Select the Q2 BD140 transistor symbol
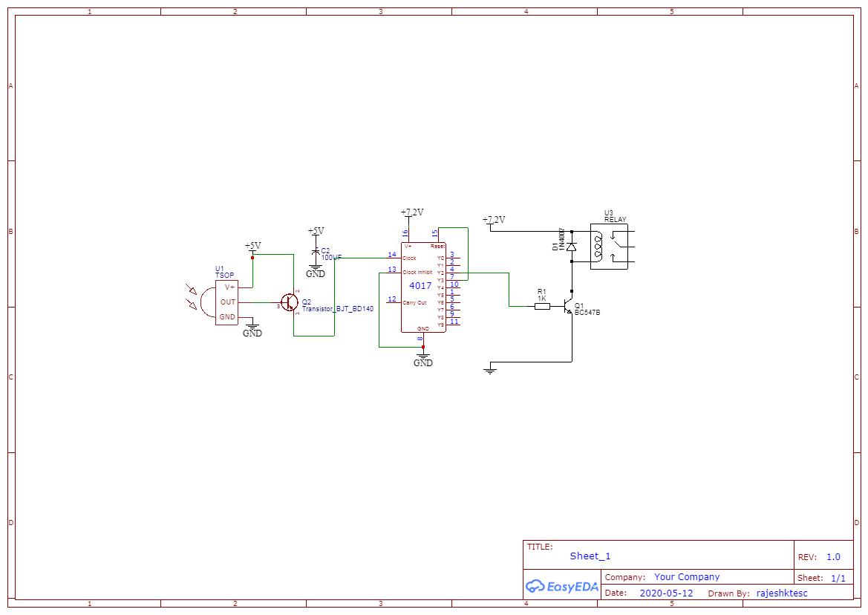 (x=290, y=302)
